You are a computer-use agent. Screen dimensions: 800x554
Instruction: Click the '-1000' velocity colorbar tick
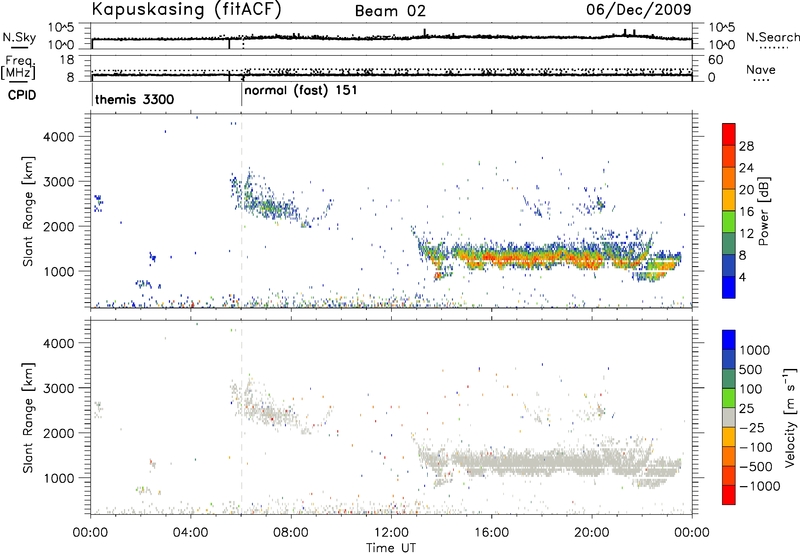pos(759,486)
